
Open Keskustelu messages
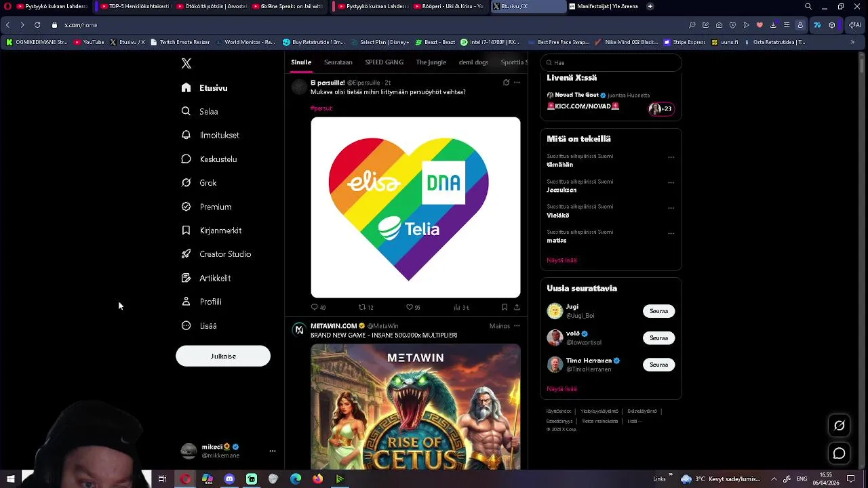pos(209,159)
